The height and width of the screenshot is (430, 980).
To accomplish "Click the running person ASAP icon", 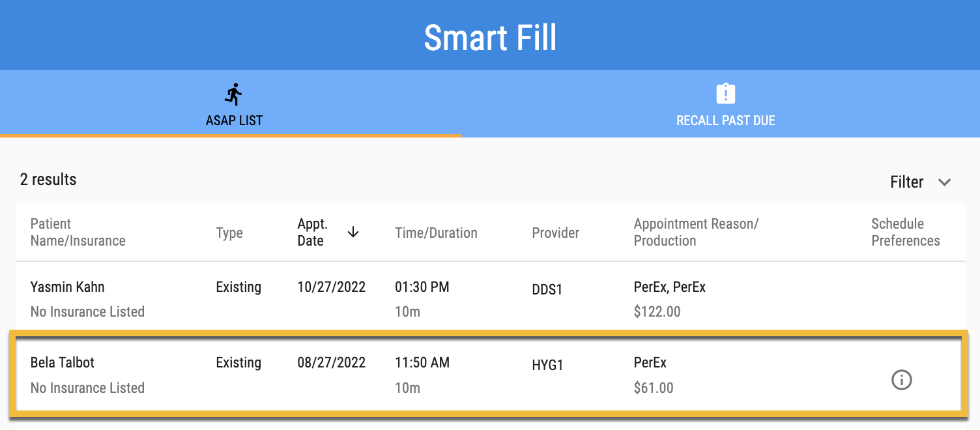I will coord(234,94).
